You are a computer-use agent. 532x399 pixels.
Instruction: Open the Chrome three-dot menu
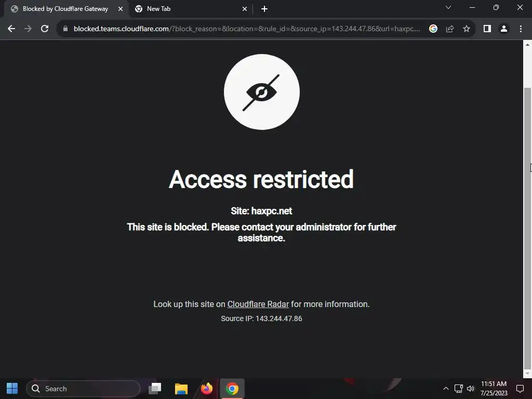tap(521, 29)
